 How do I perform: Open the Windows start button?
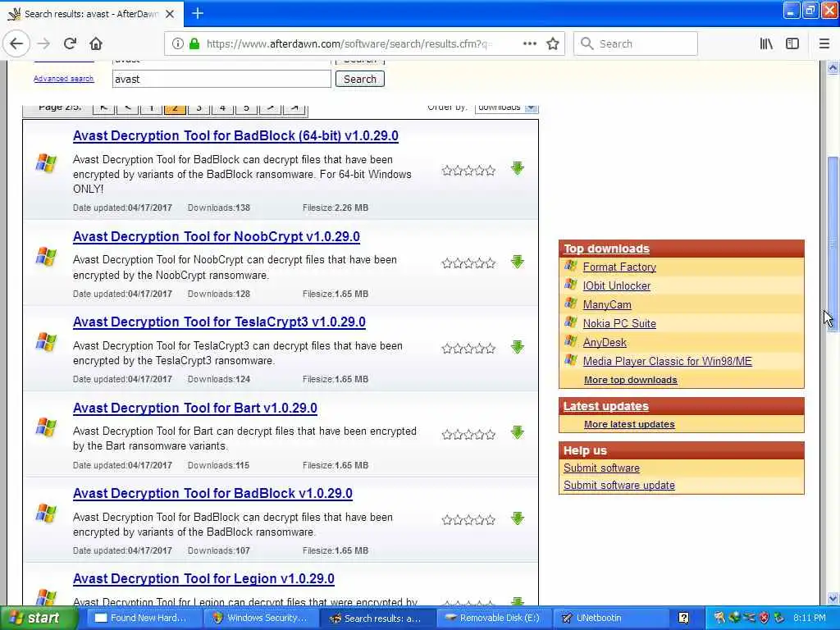[38, 619]
